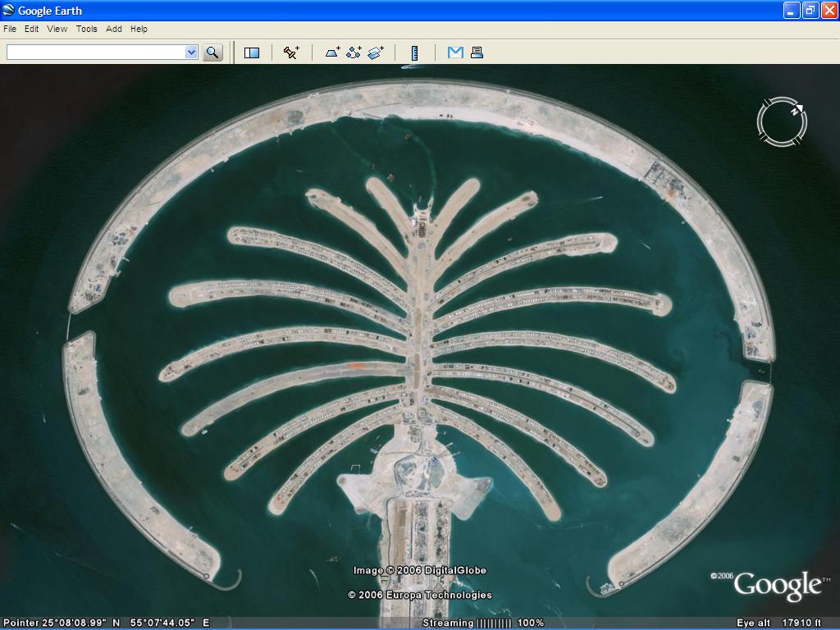This screenshot has width=840, height=630.
Task: Open the ruler measurement tool
Action: point(414,52)
